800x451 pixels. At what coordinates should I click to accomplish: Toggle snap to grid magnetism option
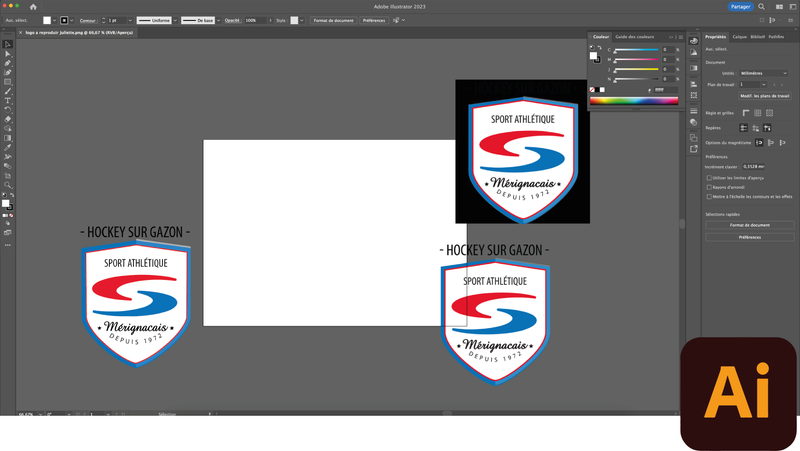(x=783, y=143)
